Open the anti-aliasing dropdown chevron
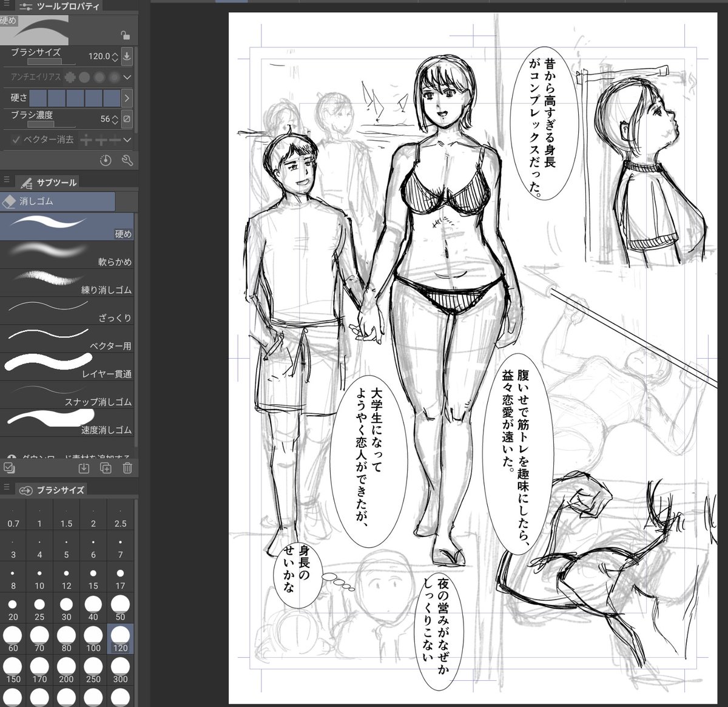The height and width of the screenshot is (707, 728). pos(128,78)
